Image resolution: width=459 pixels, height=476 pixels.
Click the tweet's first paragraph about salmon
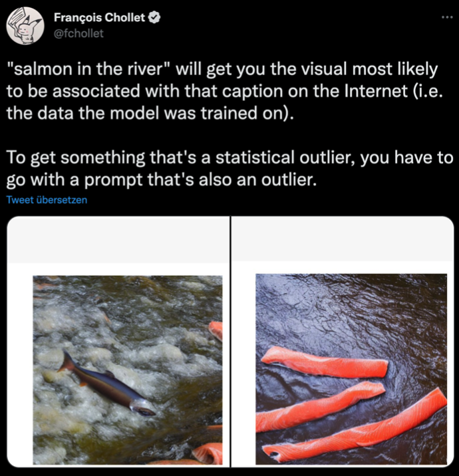[224, 91]
